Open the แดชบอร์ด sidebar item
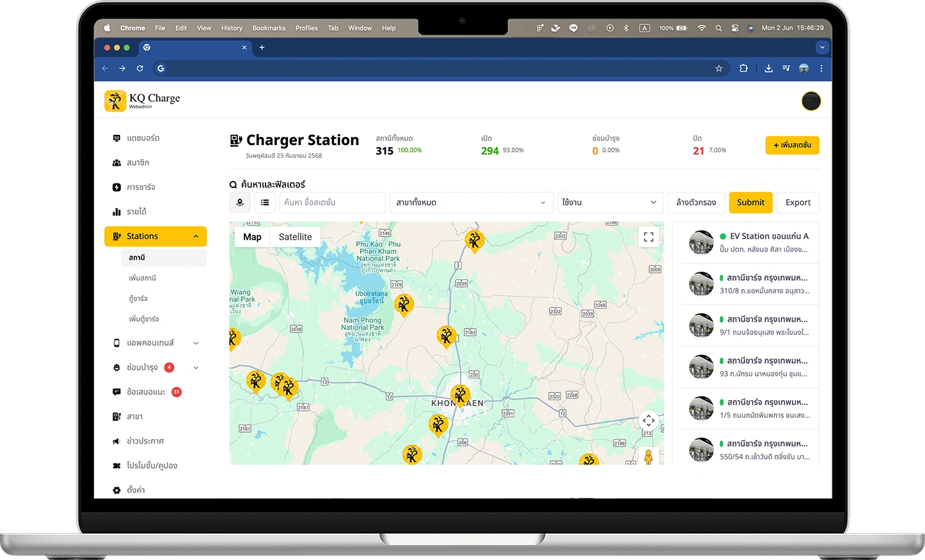Viewport: 925px width, 560px height. (x=143, y=138)
